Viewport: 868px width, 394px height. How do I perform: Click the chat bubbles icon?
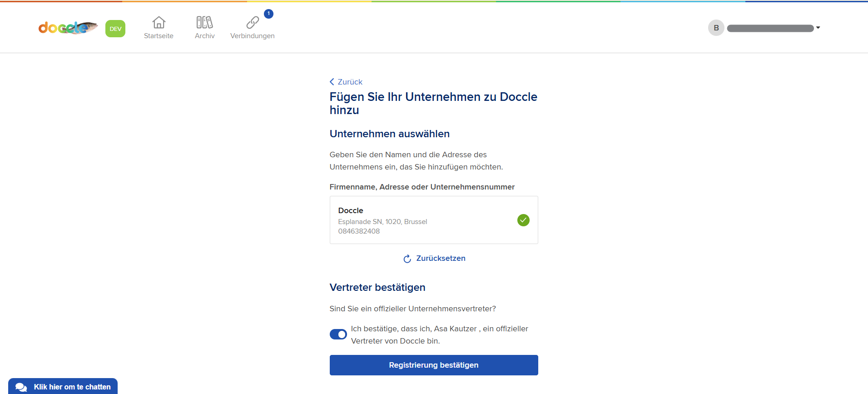click(x=21, y=387)
